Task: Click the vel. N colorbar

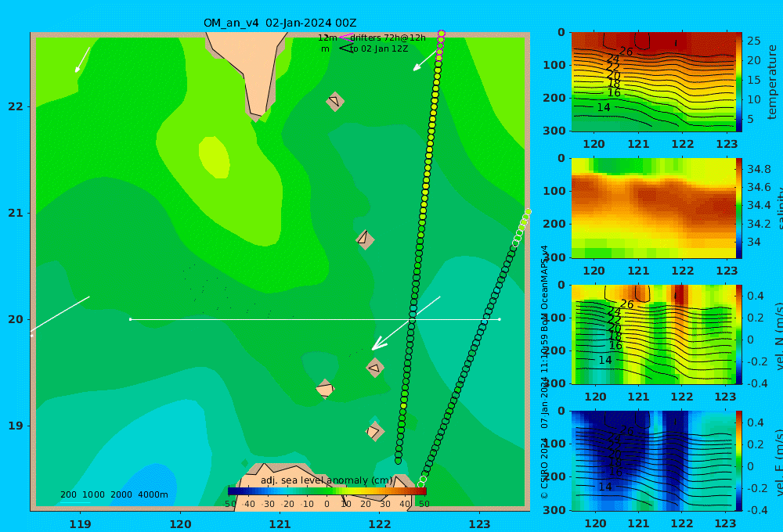Action: point(739,334)
